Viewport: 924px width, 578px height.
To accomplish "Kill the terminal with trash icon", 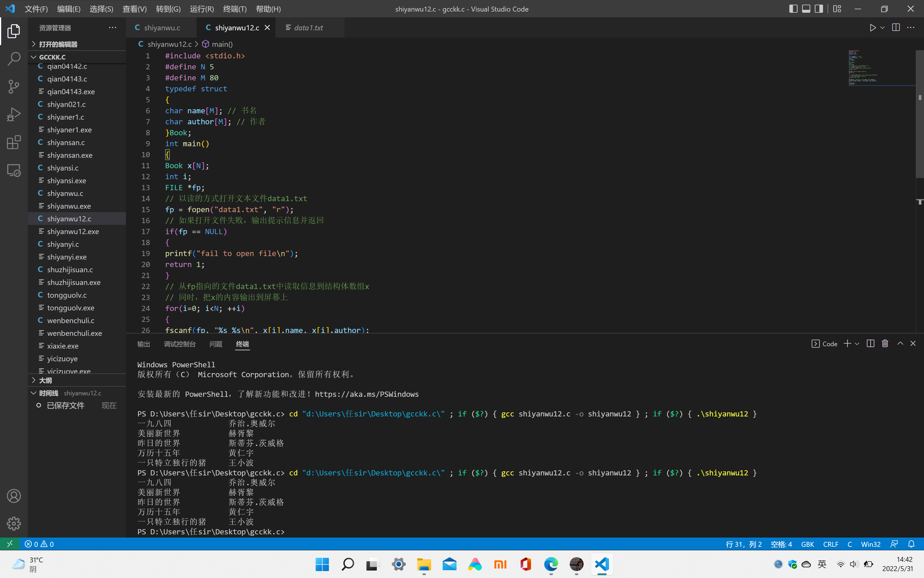I will point(885,344).
